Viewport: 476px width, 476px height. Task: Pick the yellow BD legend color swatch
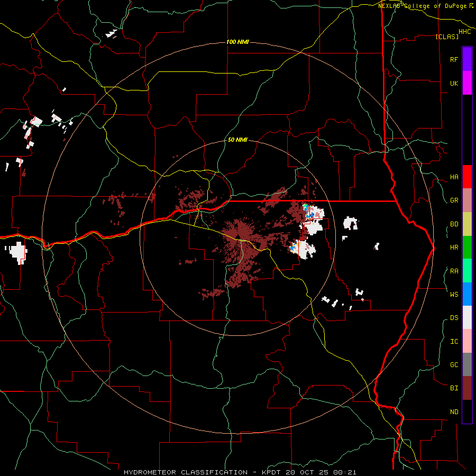pyautogui.click(x=467, y=224)
